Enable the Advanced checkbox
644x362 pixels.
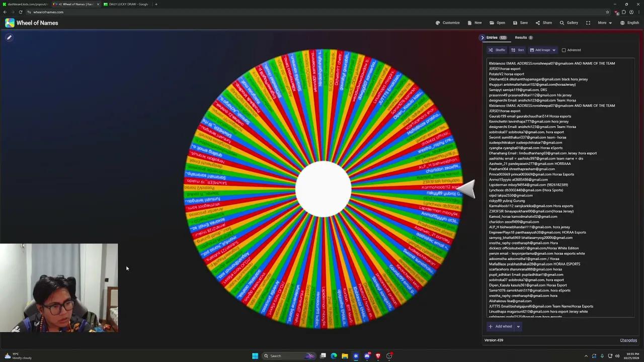[563, 50]
